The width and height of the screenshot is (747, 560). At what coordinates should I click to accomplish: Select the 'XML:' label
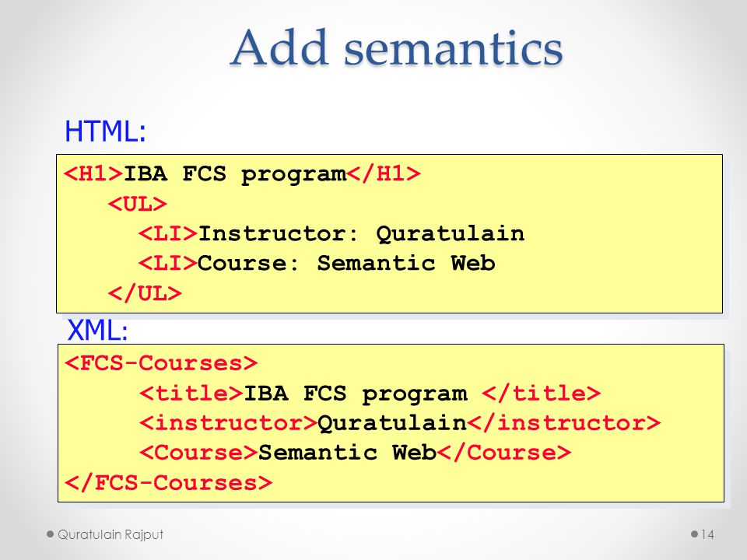tap(98, 330)
